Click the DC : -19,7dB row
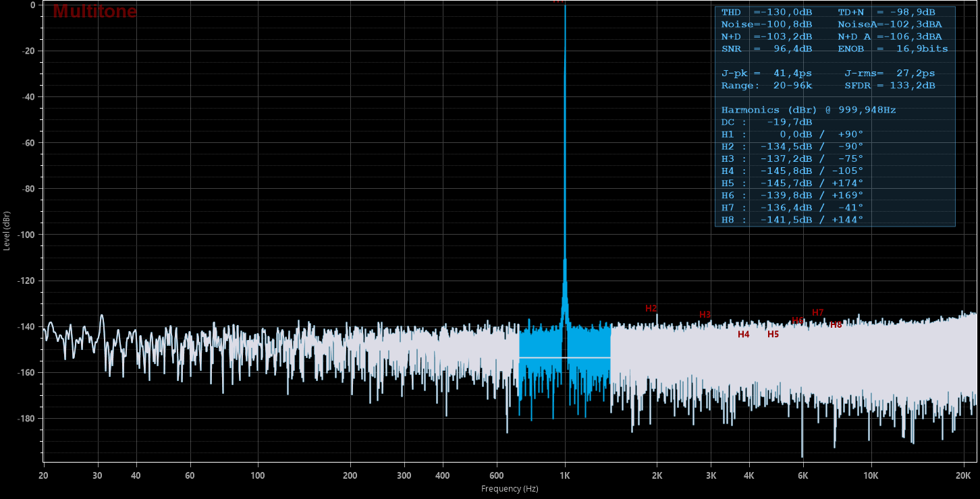This screenshot has width=980, height=499. (767, 122)
